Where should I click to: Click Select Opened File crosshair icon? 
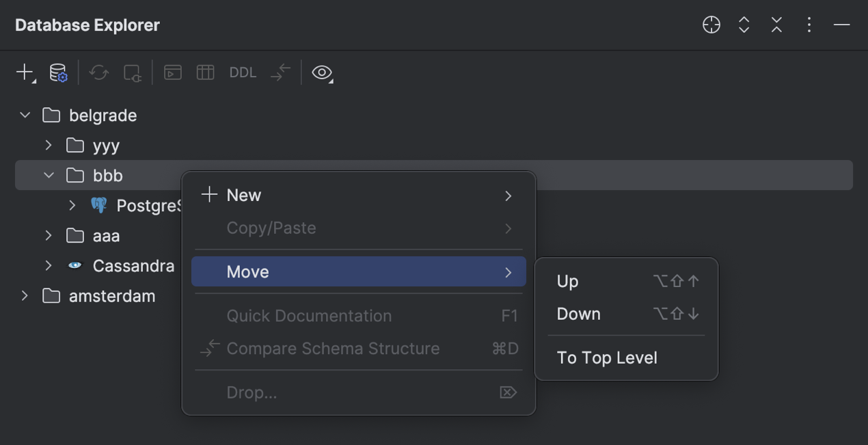[711, 25]
